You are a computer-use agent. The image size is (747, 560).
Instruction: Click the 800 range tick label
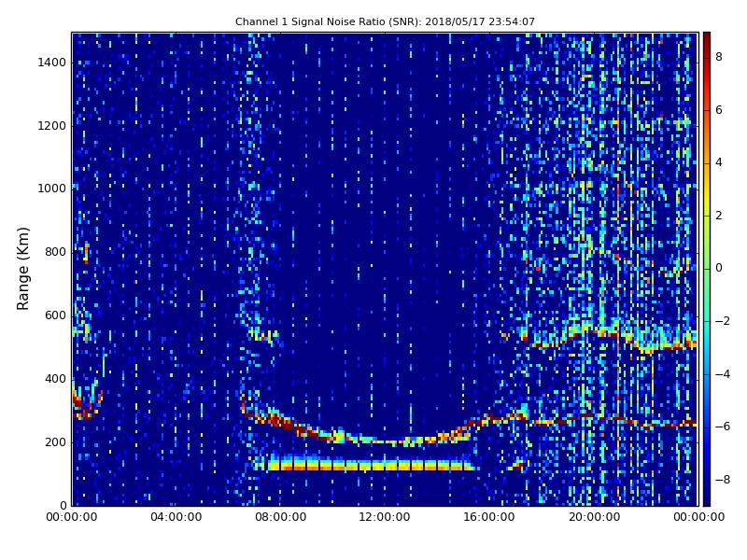tap(55, 252)
